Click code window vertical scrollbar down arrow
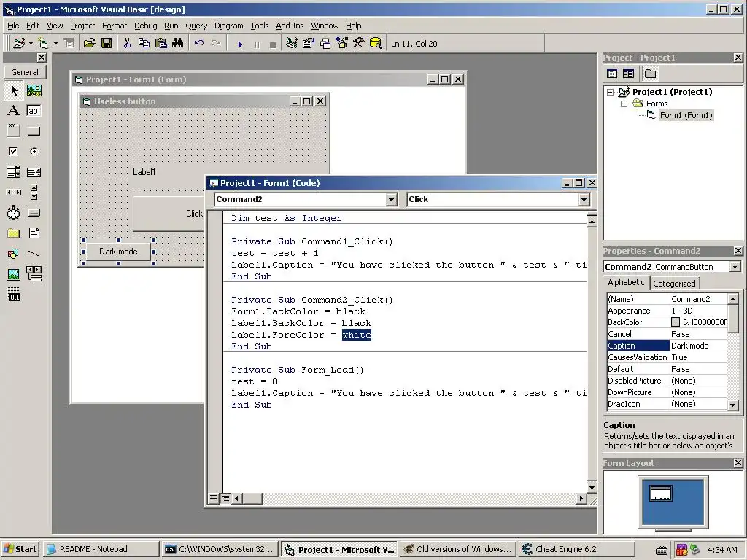 click(591, 487)
